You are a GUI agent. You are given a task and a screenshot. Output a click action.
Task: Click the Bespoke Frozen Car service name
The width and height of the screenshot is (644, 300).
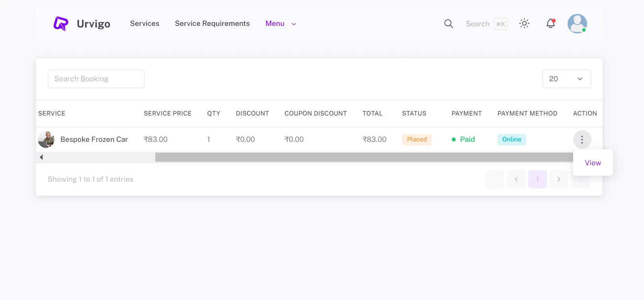point(94,139)
